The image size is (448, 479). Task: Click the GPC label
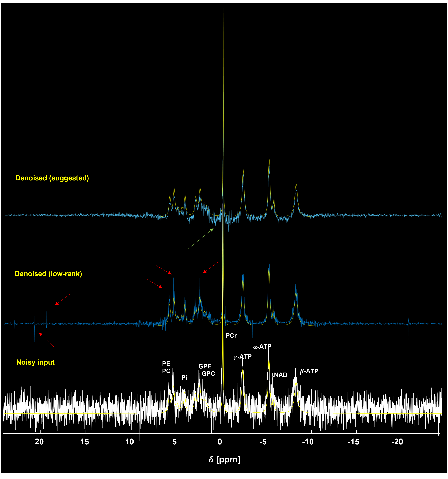[x=208, y=374]
